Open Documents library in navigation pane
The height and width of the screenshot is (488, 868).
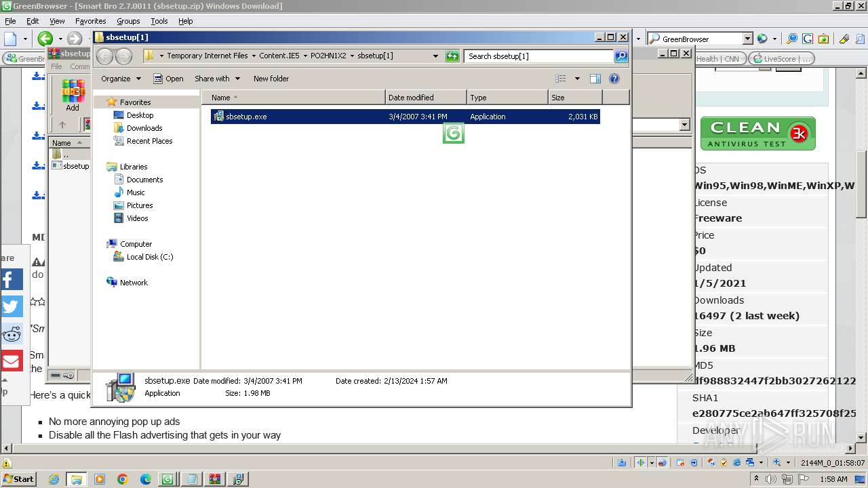144,180
